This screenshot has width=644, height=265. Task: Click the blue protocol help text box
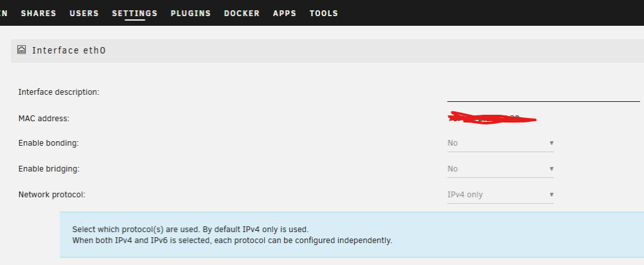352,235
